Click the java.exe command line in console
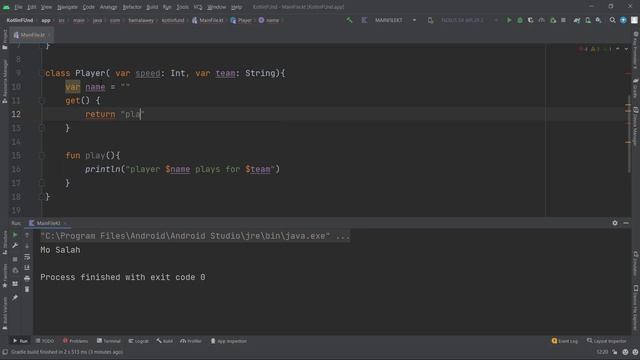The width and height of the screenshot is (640, 360). 195,236
